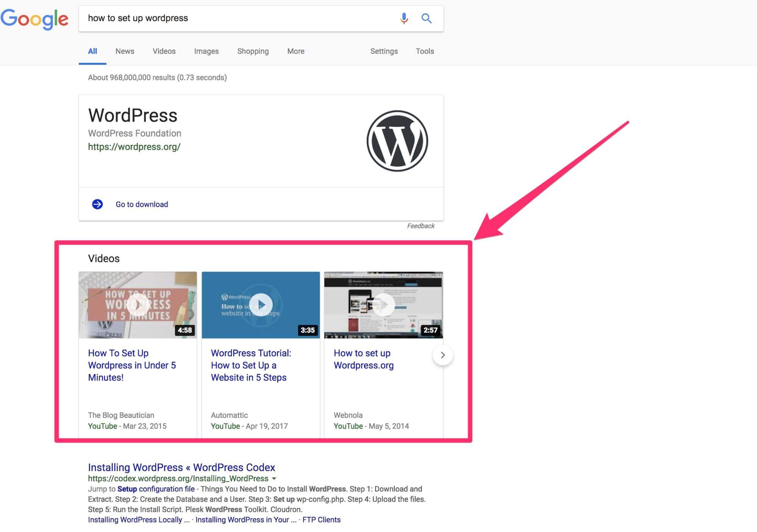The width and height of the screenshot is (757, 532).
Task: Click the WordPress logo image
Action: 397,141
